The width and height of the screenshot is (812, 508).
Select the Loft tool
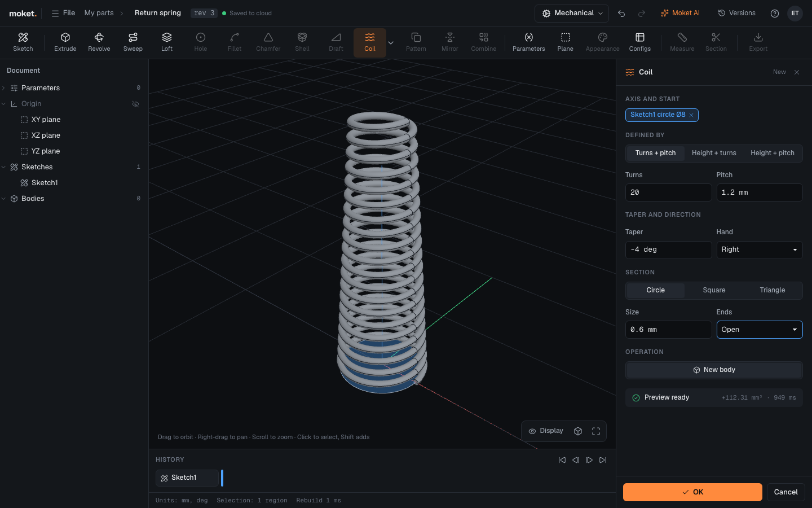(x=167, y=42)
